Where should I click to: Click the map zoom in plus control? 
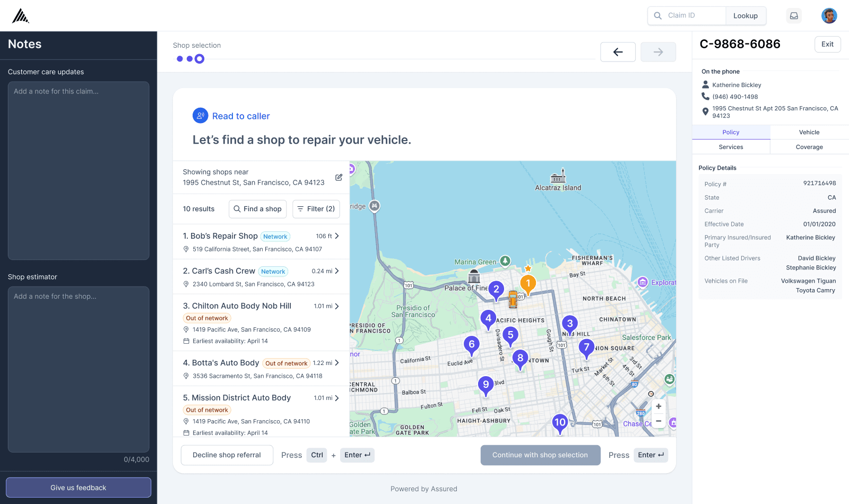pyautogui.click(x=658, y=406)
